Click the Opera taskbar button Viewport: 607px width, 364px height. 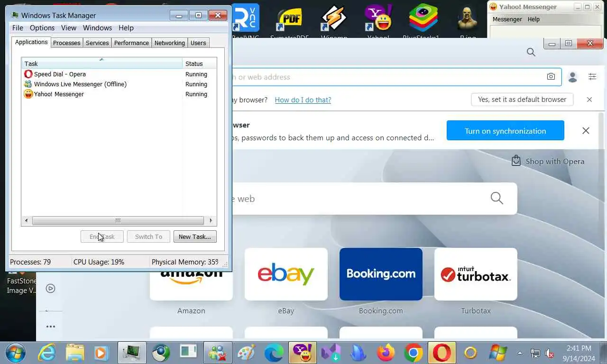click(441, 353)
